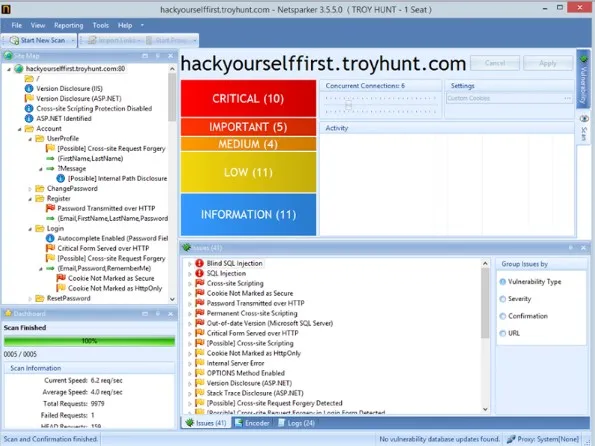This screenshot has width=595, height=446.
Task: Open the View menu
Action: (38, 25)
